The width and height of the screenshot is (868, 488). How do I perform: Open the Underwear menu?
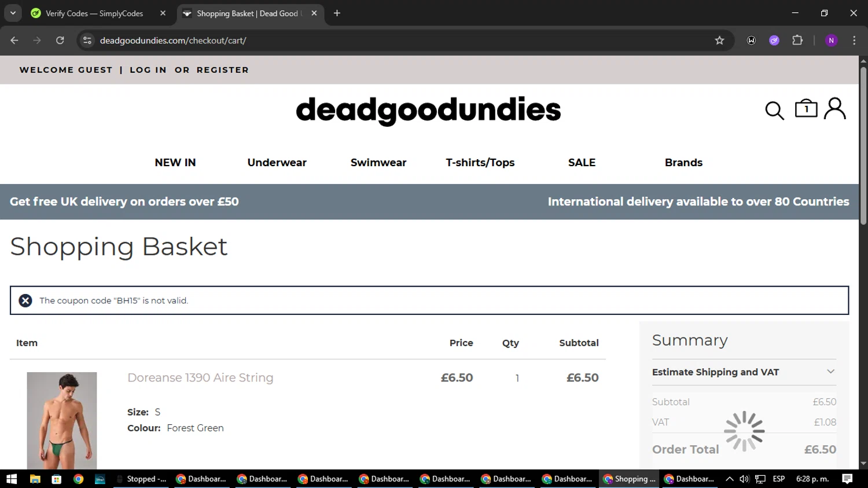coord(277,163)
